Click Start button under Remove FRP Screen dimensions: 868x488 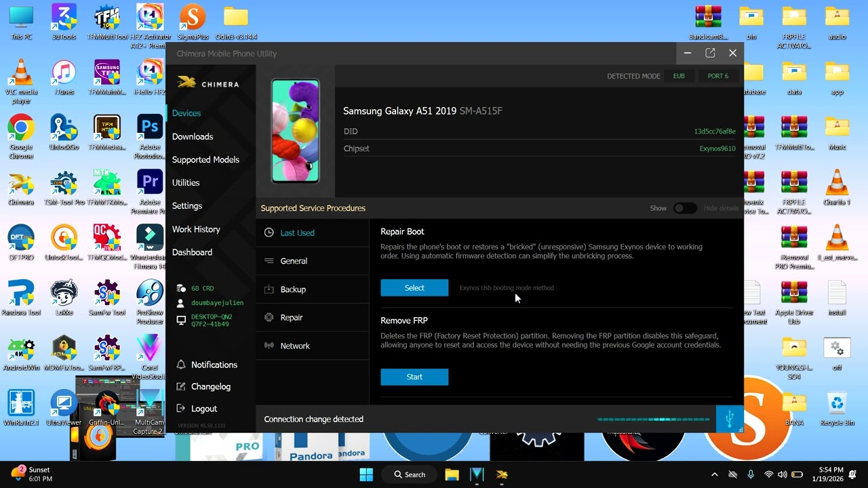[414, 377]
